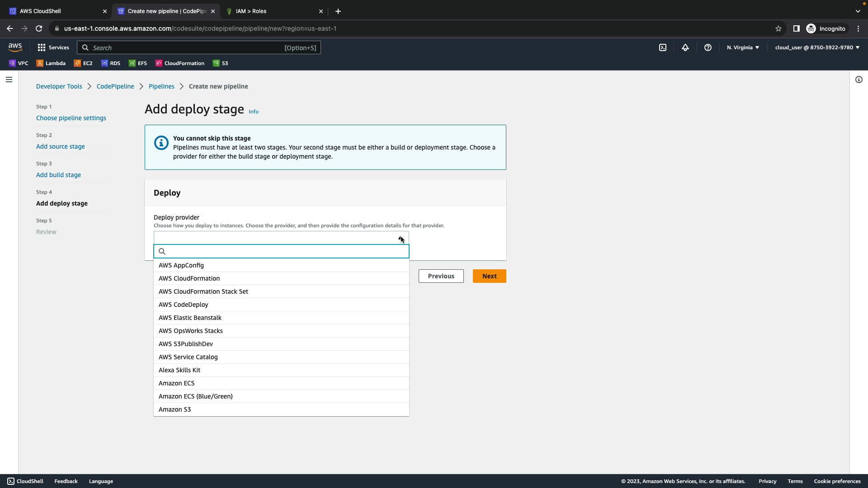Viewport: 868px width, 488px height.
Task: Open the info panel icon at right edge
Action: click(x=859, y=80)
